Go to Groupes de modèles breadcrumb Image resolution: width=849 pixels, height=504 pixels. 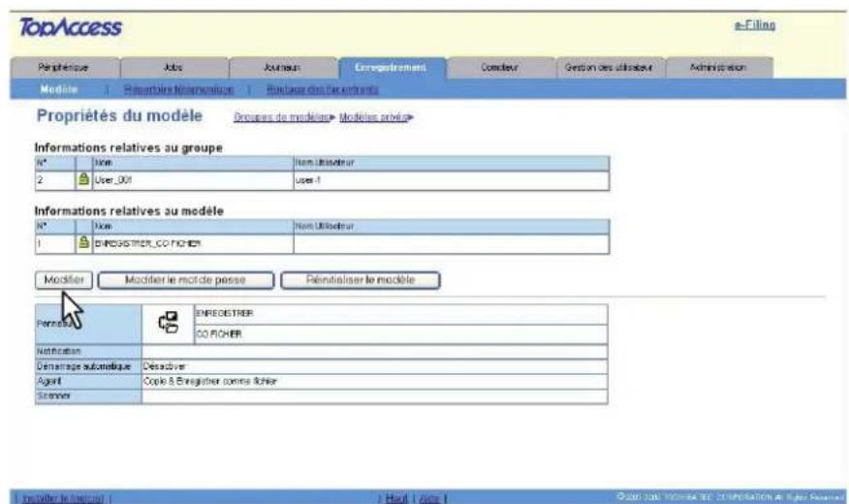(282, 117)
